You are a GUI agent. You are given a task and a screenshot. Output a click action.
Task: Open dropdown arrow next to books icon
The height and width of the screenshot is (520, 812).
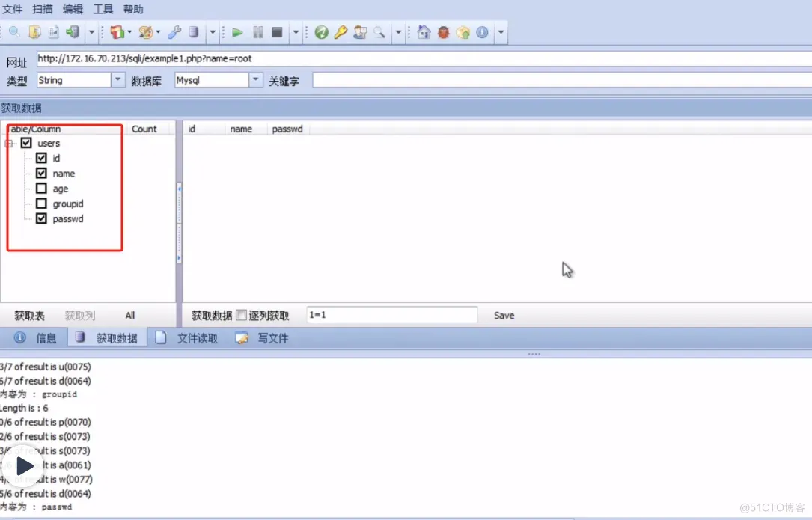tap(129, 32)
